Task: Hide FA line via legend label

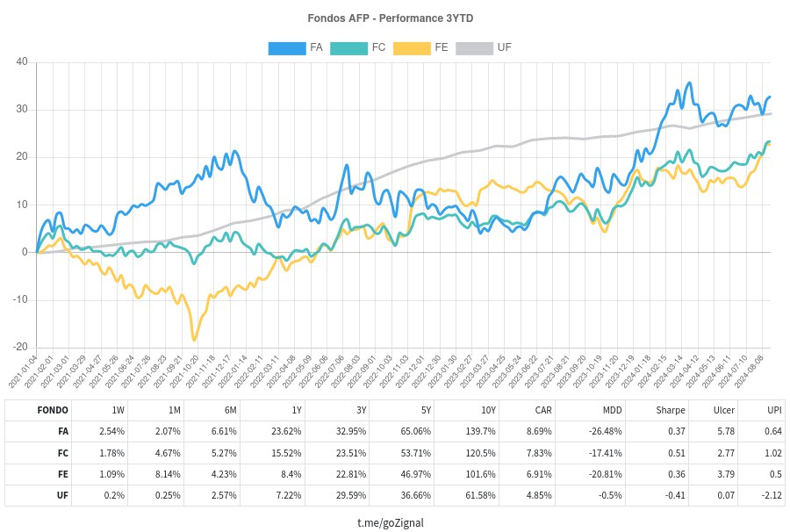Action: point(316,47)
